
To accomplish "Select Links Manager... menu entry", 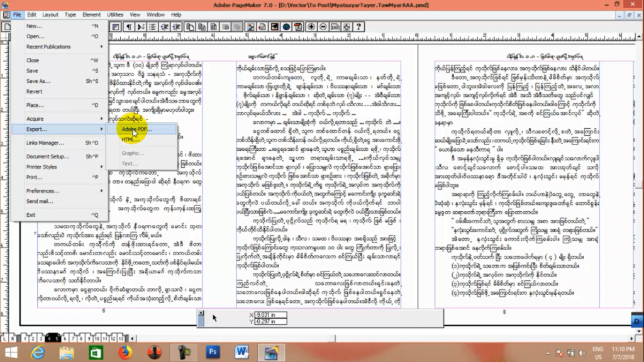I will [x=60, y=143].
